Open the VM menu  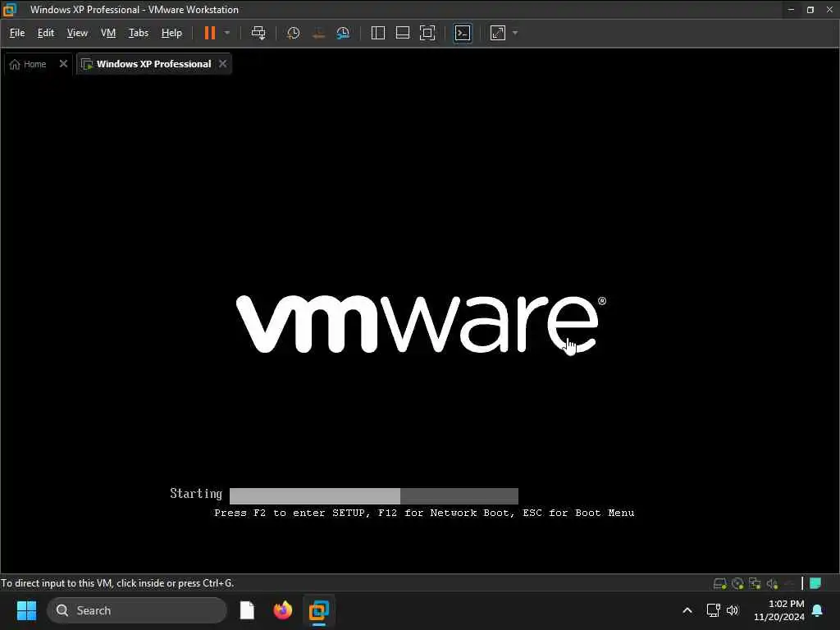[108, 33]
